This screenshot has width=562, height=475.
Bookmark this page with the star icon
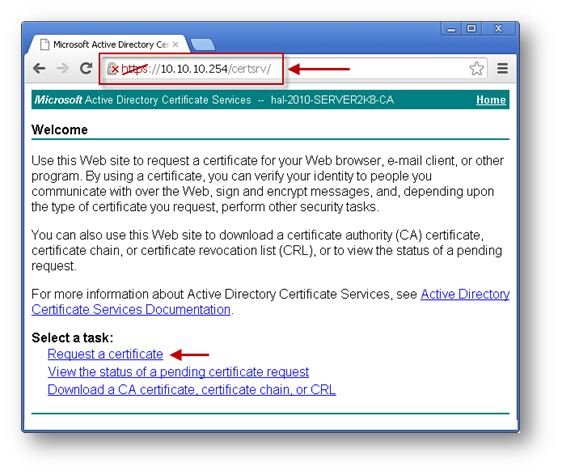pos(476,68)
